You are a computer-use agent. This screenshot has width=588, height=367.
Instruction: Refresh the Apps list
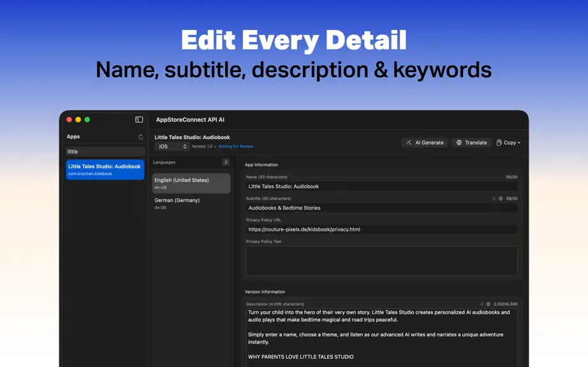141,137
